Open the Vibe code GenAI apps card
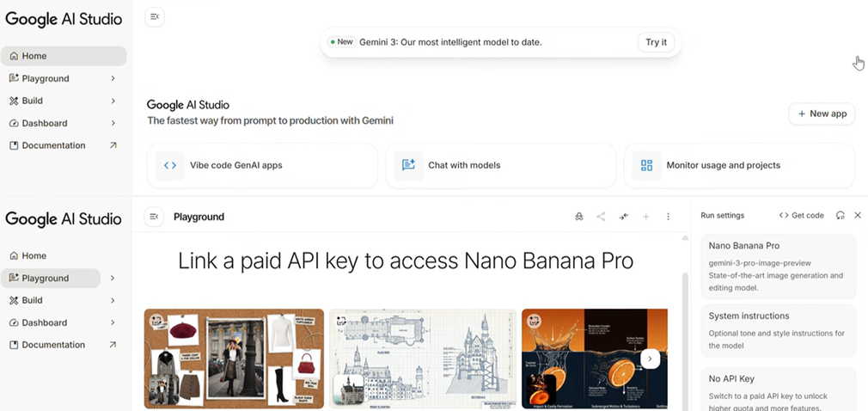 (x=262, y=165)
